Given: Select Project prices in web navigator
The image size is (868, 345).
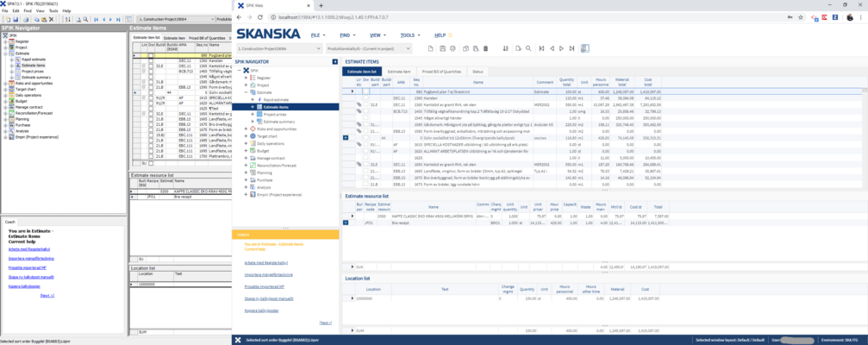Looking at the screenshot, I should click(x=276, y=114).
